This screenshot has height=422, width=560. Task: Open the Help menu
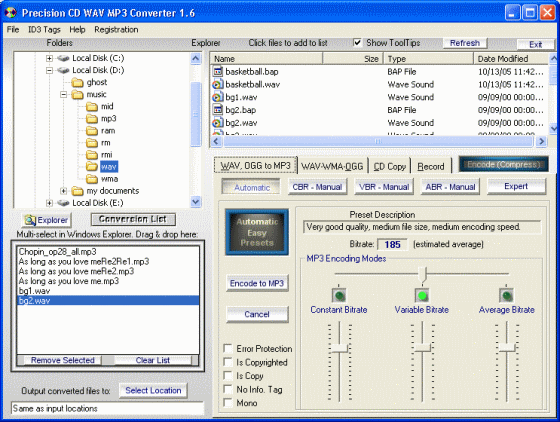pyautogui.click(x=77, y=30)
